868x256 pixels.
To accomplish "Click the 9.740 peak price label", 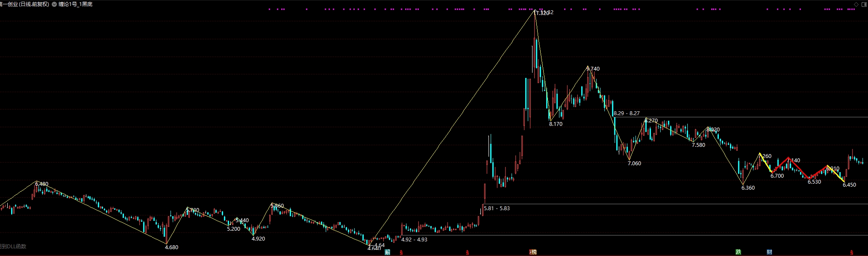I will tap(593, 68).
